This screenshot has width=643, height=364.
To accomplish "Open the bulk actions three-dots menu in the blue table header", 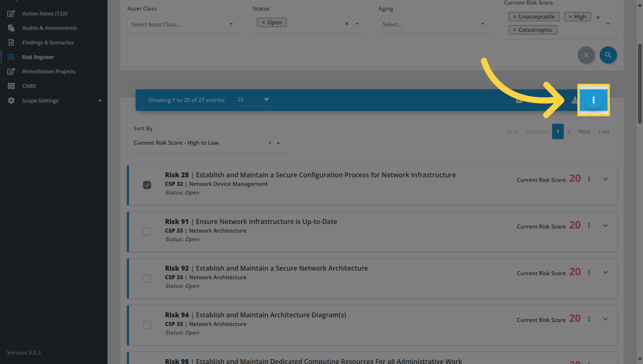I will point(593,100).
